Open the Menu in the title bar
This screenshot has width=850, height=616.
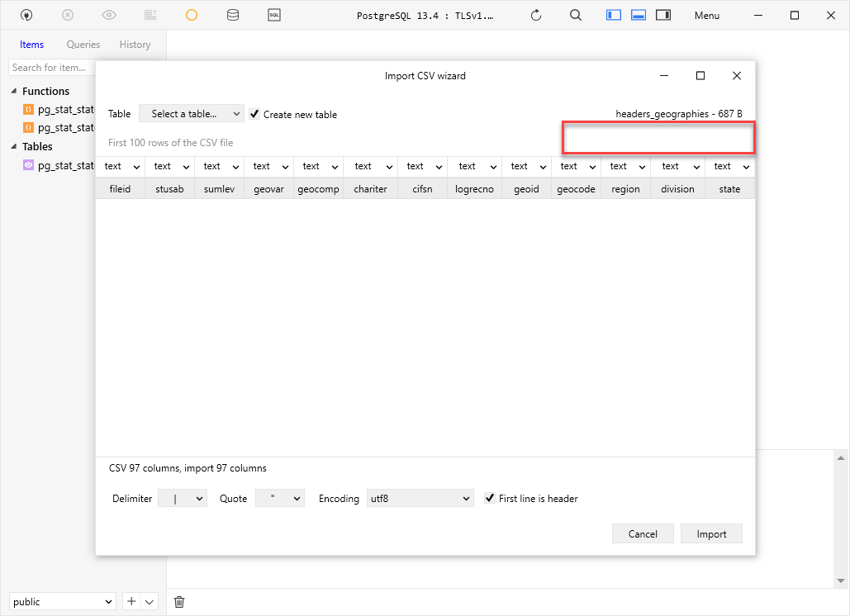[x=706, y=15]
